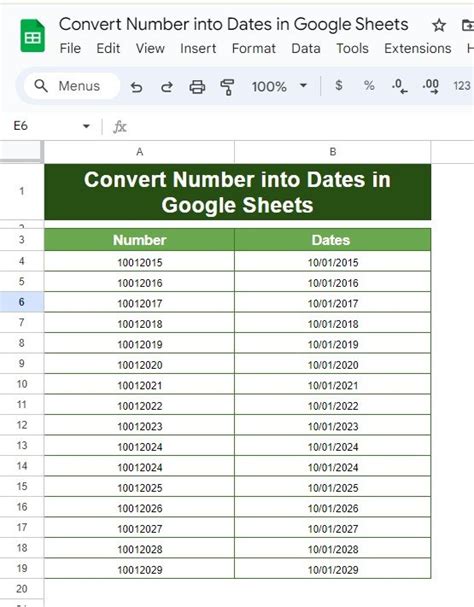This screenshot has width=474, height=607.
Task: Select cell with 10/01/2017
Action: click(x=333, y=302)
